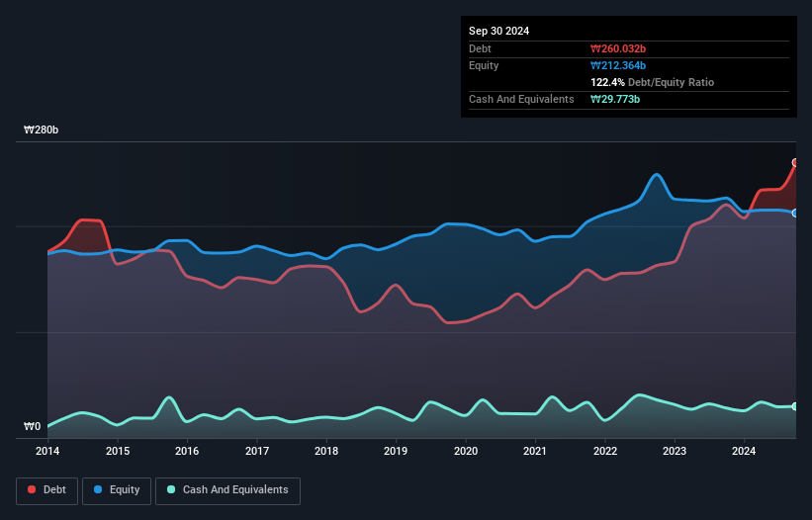Select the 2019 x-axis label
812x520 pixels.
point(396,451)
